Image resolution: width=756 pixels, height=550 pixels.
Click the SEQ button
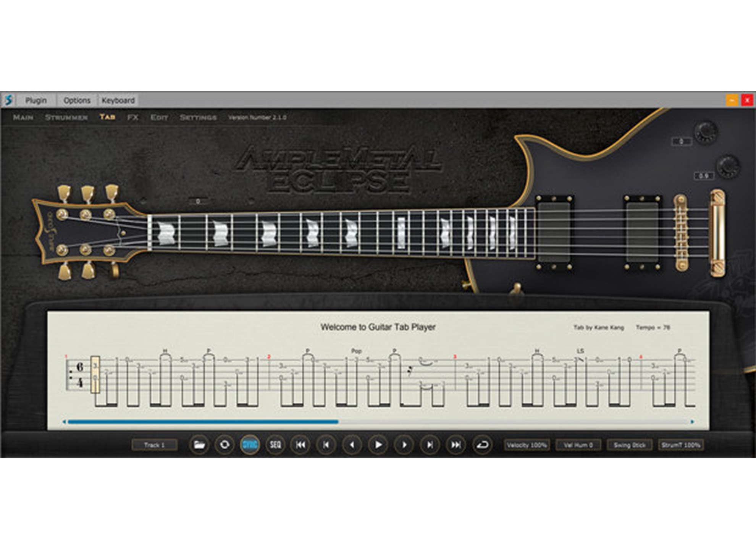click(275, 445)
